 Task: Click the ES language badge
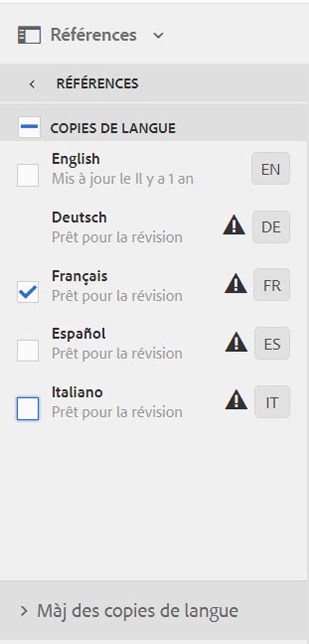(x=272, y=343)
